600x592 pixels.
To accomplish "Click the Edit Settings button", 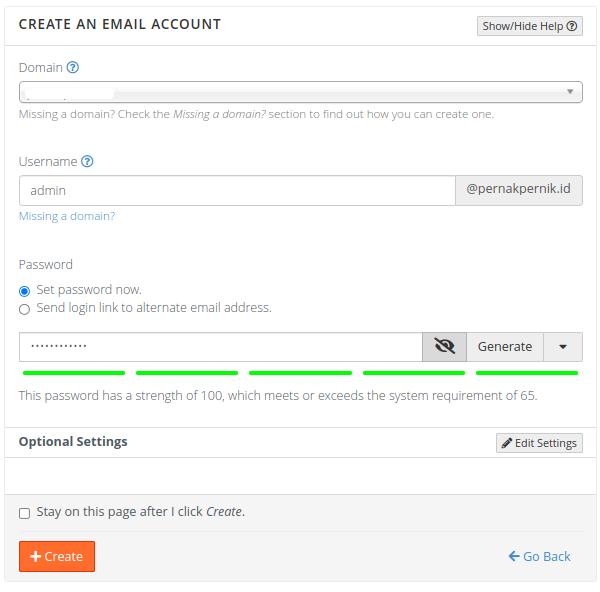I will click(x=539, y=443).
